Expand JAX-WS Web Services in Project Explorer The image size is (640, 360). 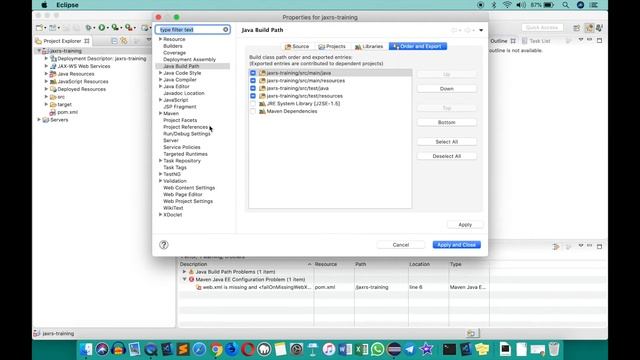(46, 66)
